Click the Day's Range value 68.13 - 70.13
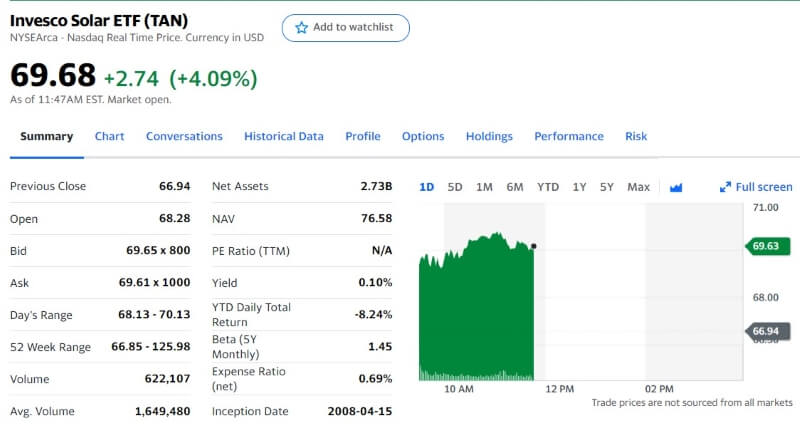Screen dimensions: 800x426 click(154, 315)
